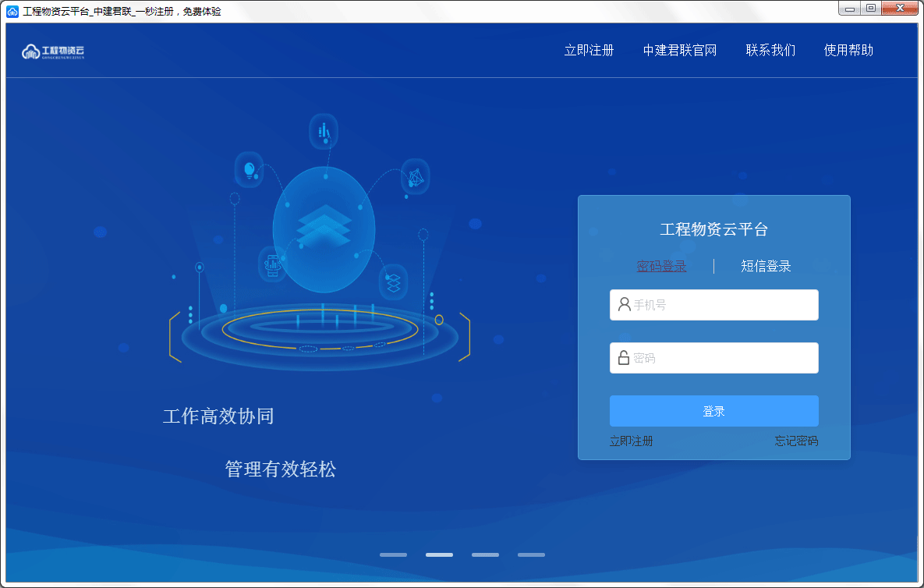Click the 忘记密码 link
This screenshot has height=588, width=924.
796,441
